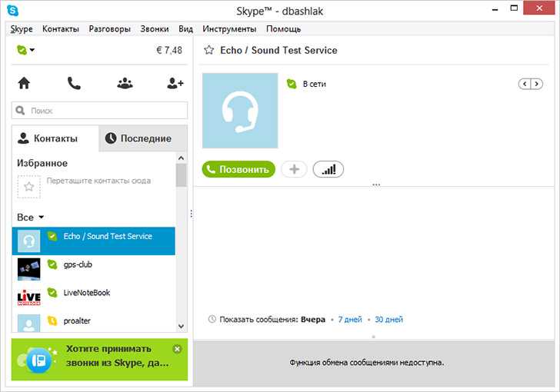Image resolution: width=560 pixels, height=392 pixels.
Task: Click the green promo banner text
Action: [x=117, y=356]
